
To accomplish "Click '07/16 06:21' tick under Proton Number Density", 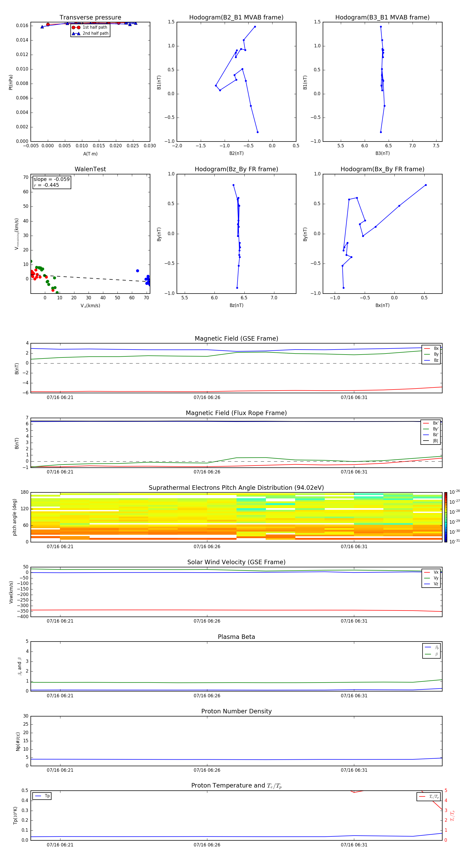I will [60, 770].
